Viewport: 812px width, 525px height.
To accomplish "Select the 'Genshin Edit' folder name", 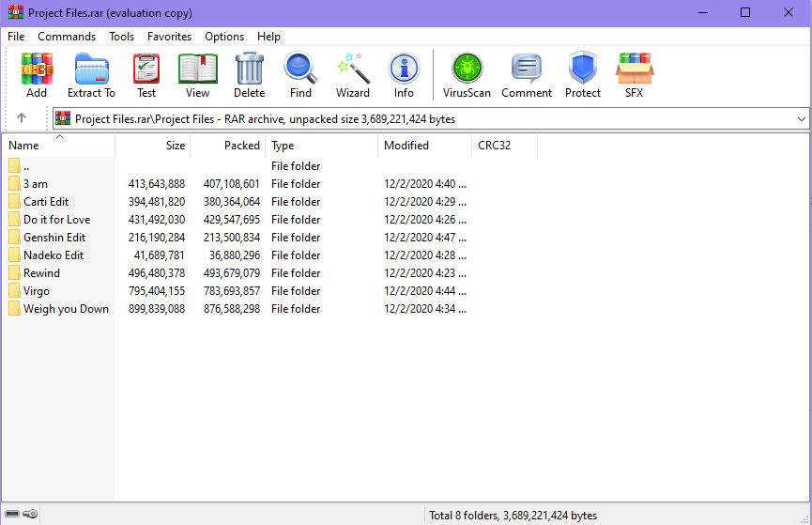I will coord(54,238).
